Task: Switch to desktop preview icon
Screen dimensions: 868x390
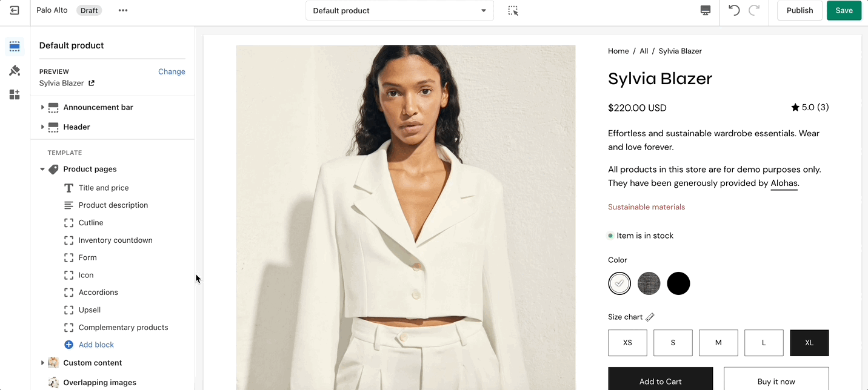Action: click(705, 10)
